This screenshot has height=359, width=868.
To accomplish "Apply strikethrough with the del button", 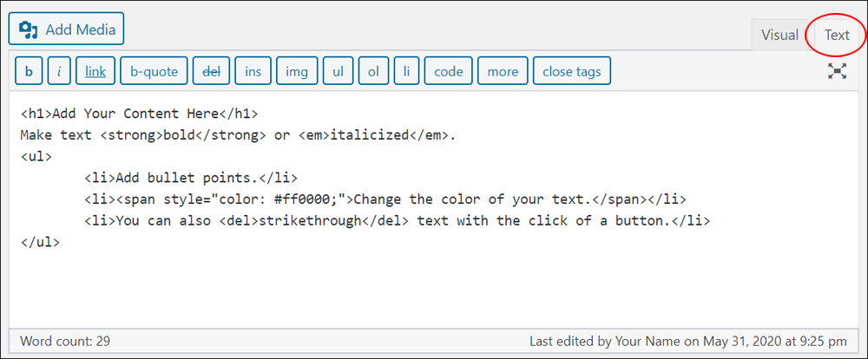I will pyautogui.click(x=211, y=71).
